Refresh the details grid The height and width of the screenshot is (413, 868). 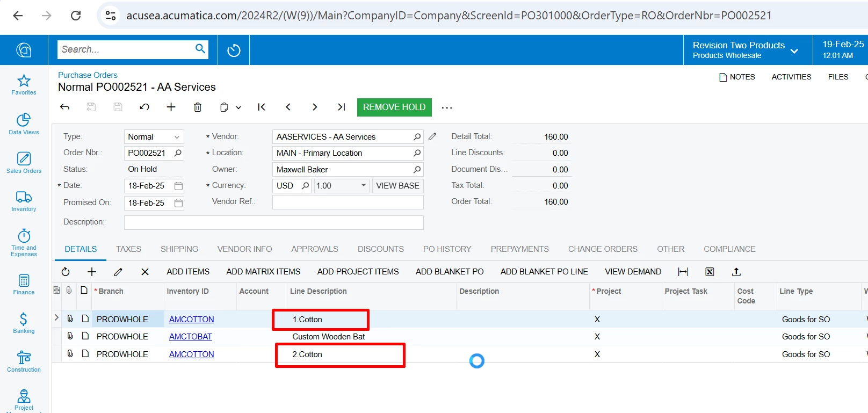(x=66, y=272)
